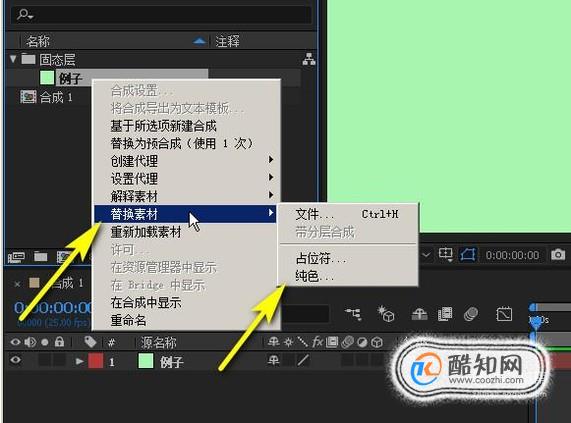Enable the frame blending icon
This screenshot has height=423, width=571.
pyautogui.click(x=445, y=314)
